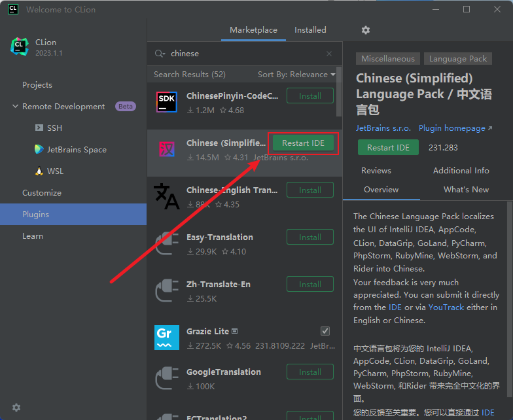Install Chinese-English Translate plugin

pyautogui.click(x=310, y=190)
